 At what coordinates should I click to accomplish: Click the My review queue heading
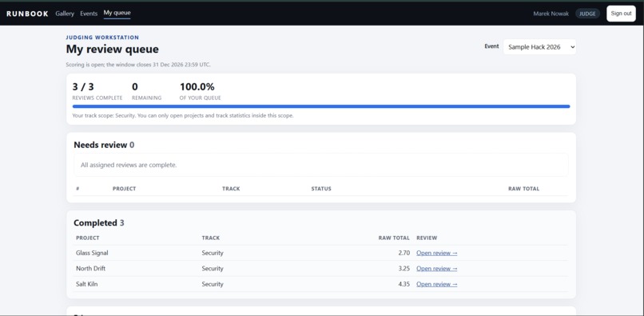pyautogui.click(x=112, y=50)
